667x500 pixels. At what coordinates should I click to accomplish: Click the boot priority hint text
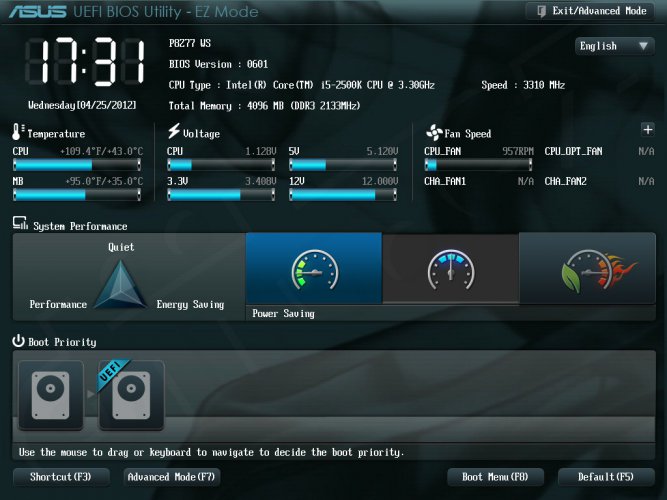click(211, 452)
